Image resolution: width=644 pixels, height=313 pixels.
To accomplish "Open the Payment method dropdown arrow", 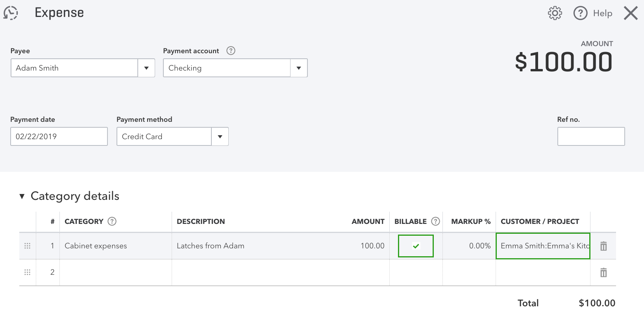I will coord(220,136).
